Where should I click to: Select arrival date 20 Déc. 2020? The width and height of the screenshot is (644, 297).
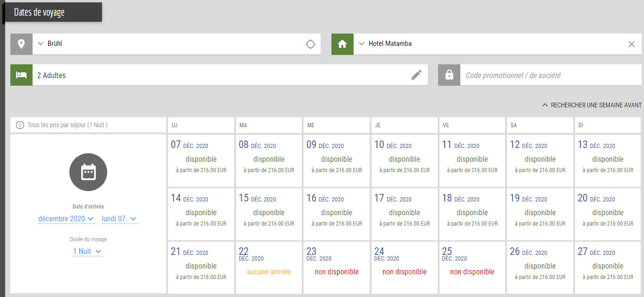(608, 214)
